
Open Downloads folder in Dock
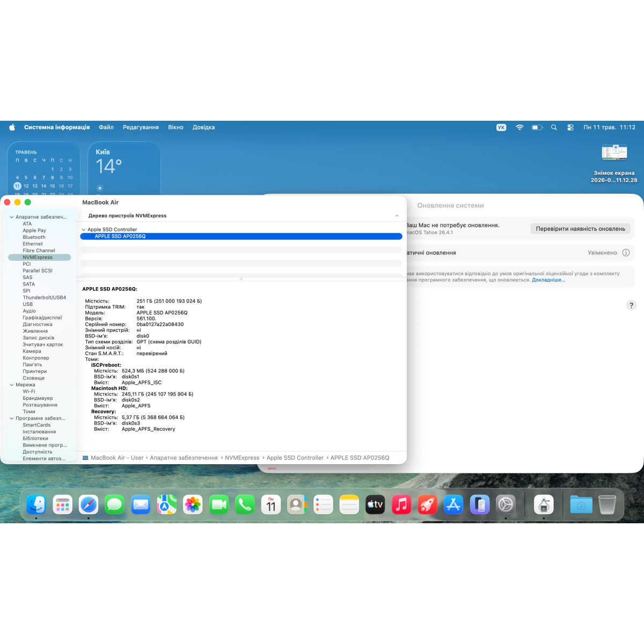click(581, 504)
